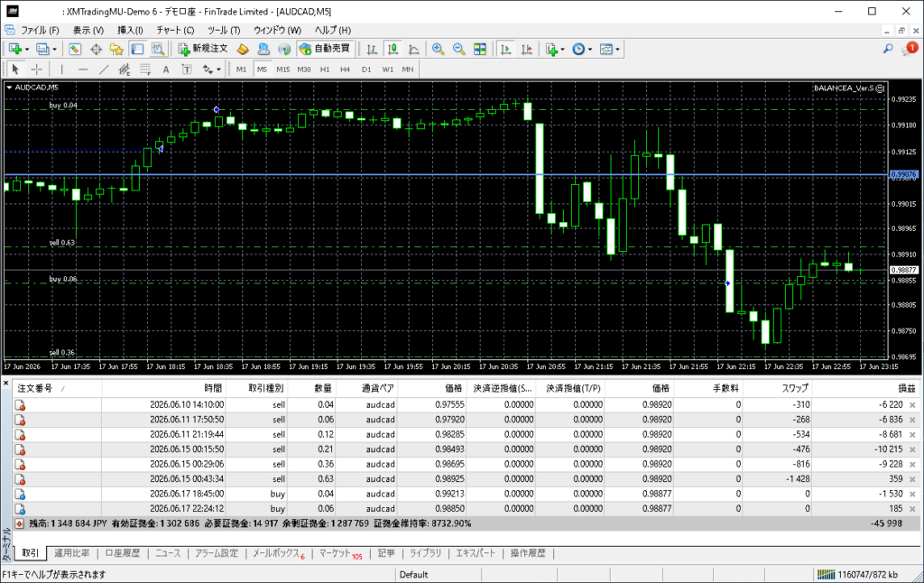Image resolution: width=924 pixels, height=583 pixels.
Task: Click the 新規注文 new order button
Action: pyautogui.click(x=203, y=49)
